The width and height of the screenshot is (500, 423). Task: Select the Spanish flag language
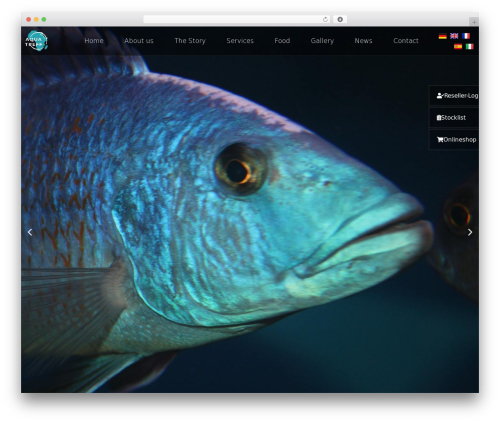(458, 46)
